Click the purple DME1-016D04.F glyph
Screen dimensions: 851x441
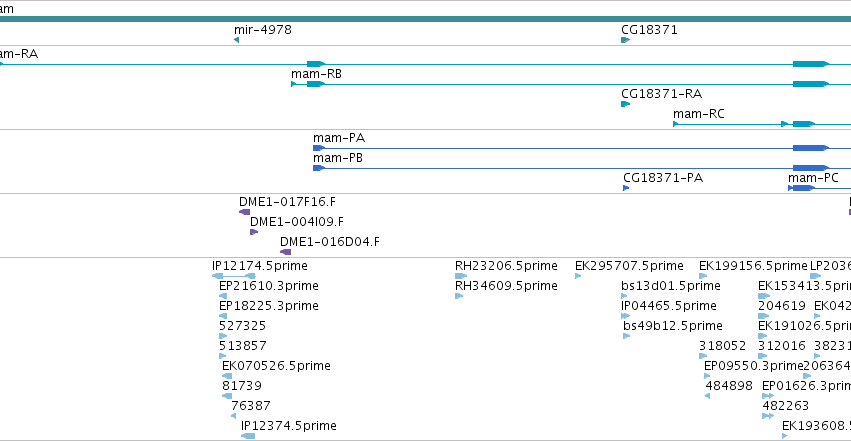(x=285, y=252)
